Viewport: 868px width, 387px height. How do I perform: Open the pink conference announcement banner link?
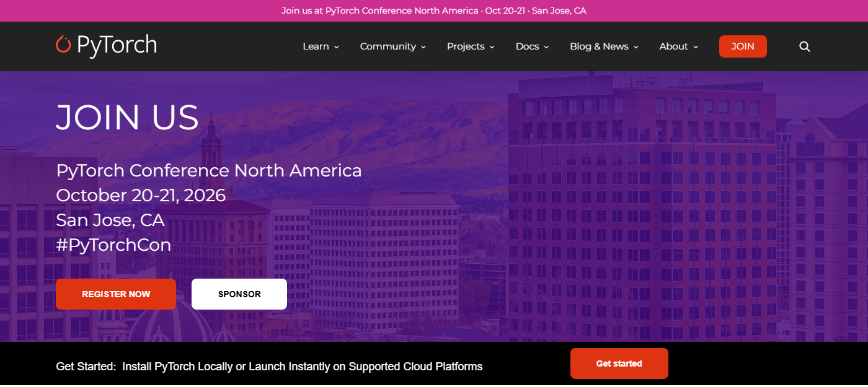(434, 11)
